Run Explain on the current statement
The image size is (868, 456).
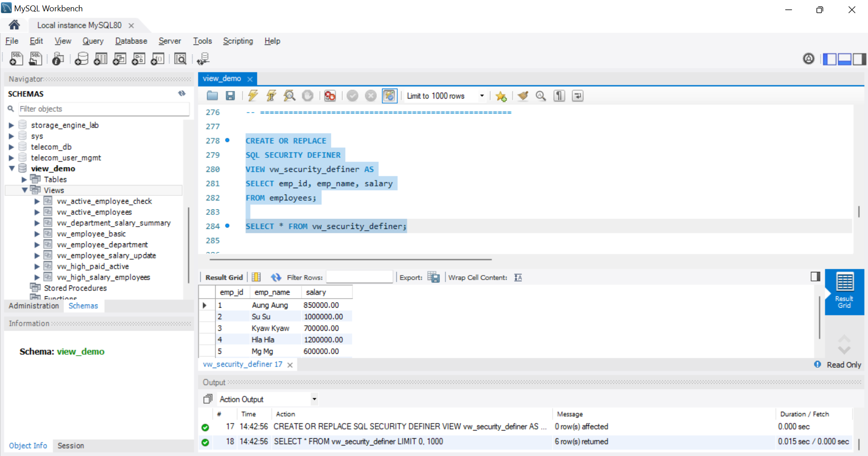(289, 96)
